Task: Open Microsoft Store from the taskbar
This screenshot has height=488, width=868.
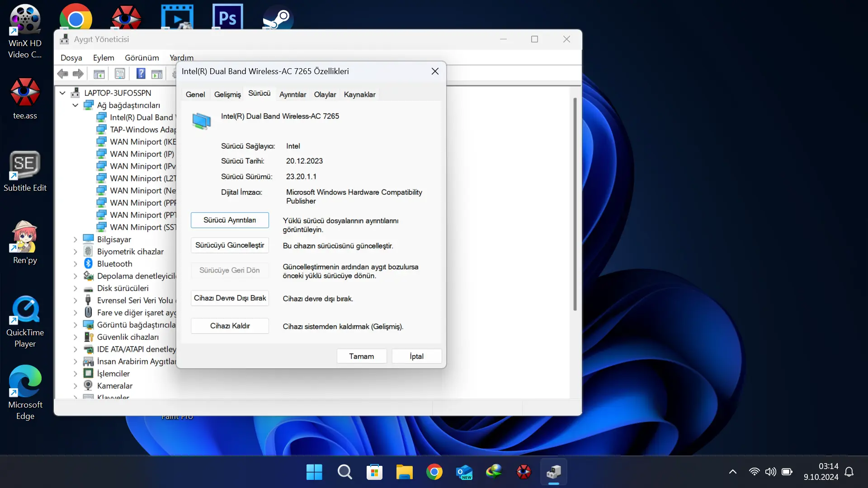Action: pyautogui.click(x=374, y=472)
